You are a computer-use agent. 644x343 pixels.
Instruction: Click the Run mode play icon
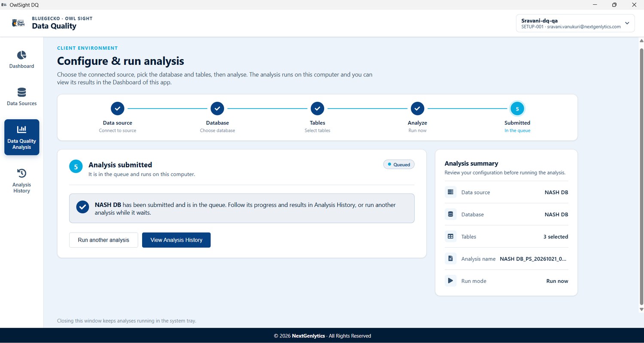point(450,281)
